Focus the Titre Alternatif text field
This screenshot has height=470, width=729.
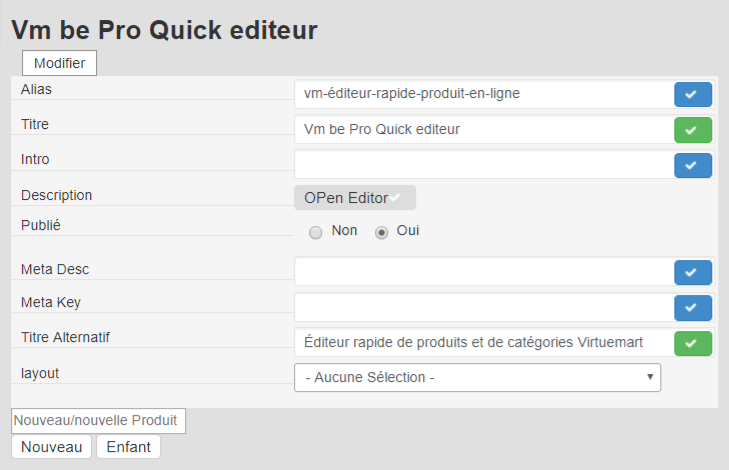pyautogui.click(x=484, y=342)
